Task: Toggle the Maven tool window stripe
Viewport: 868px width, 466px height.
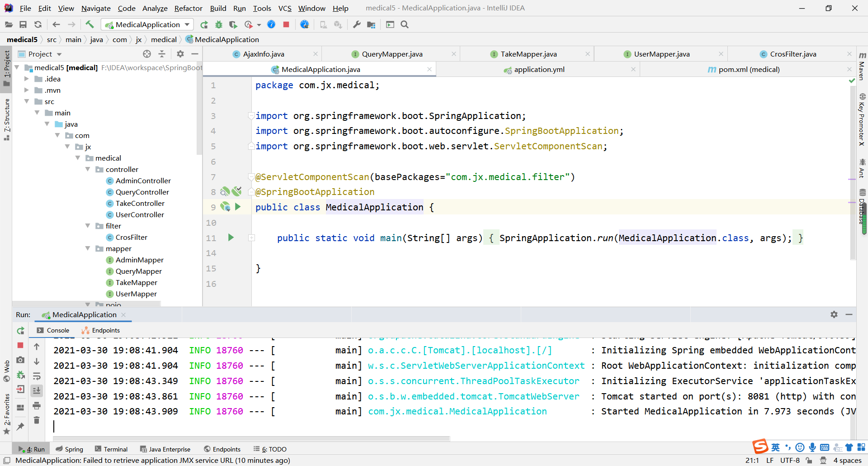Action: tap(862, 67)
